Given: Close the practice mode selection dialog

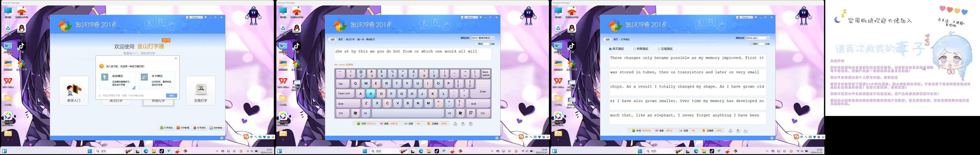Looking at the screenshot, I should click(176, 58).
